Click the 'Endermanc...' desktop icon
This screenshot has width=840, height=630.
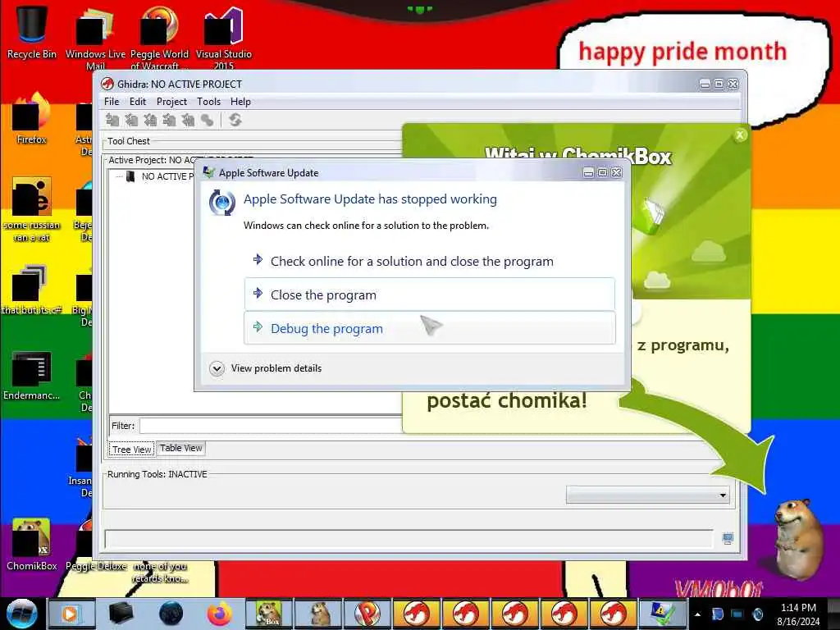32,375
